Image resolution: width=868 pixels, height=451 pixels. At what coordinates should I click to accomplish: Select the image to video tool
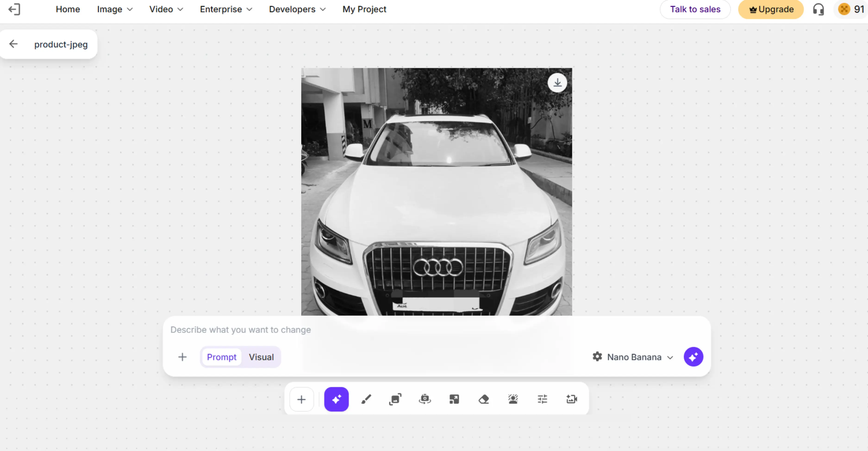tap(572, 399)
